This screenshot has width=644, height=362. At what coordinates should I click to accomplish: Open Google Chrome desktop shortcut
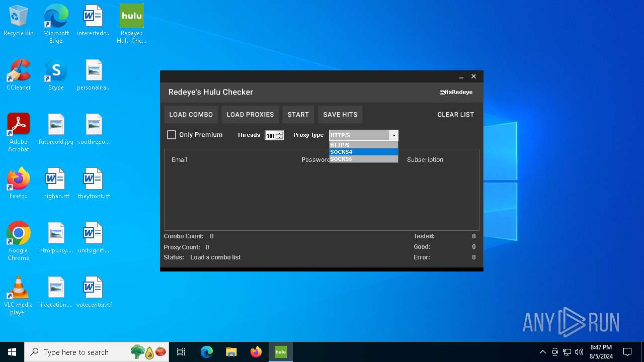19,241
